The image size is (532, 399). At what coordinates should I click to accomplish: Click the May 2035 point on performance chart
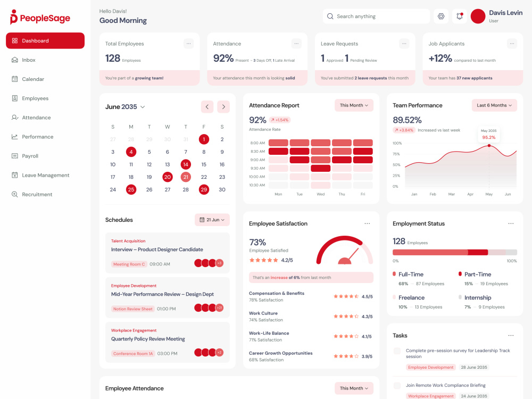click(489, 146)
